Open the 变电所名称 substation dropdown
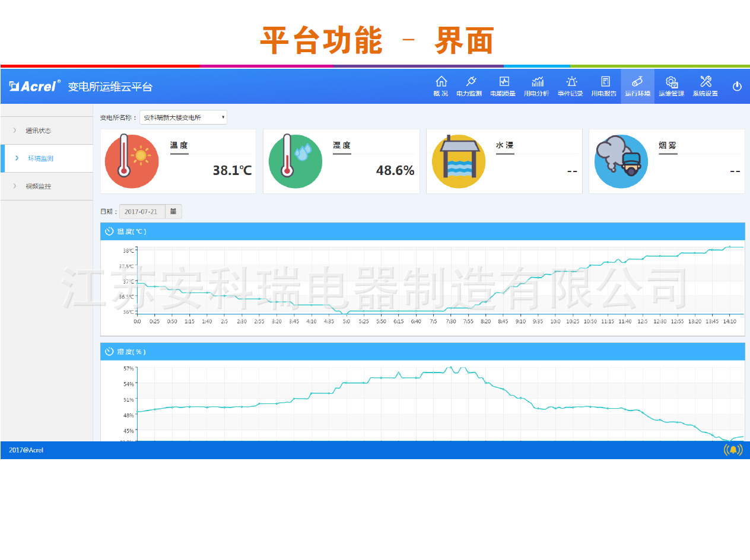The image size is (750, 560). [183, 117]
